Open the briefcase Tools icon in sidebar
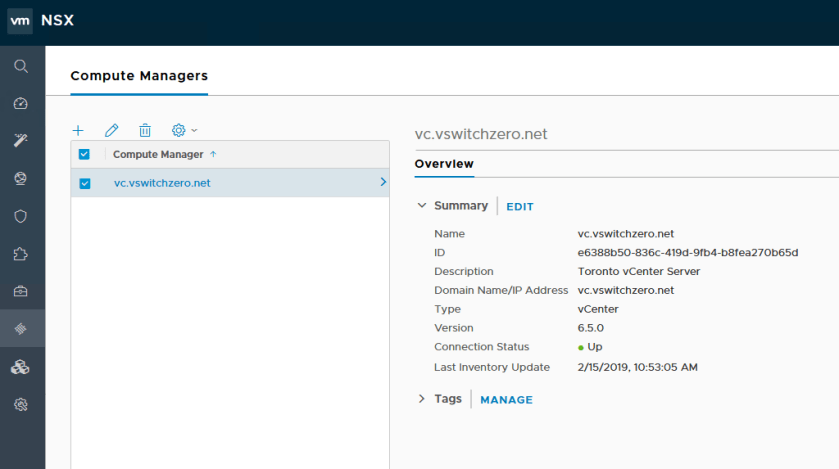 [21, 291]
